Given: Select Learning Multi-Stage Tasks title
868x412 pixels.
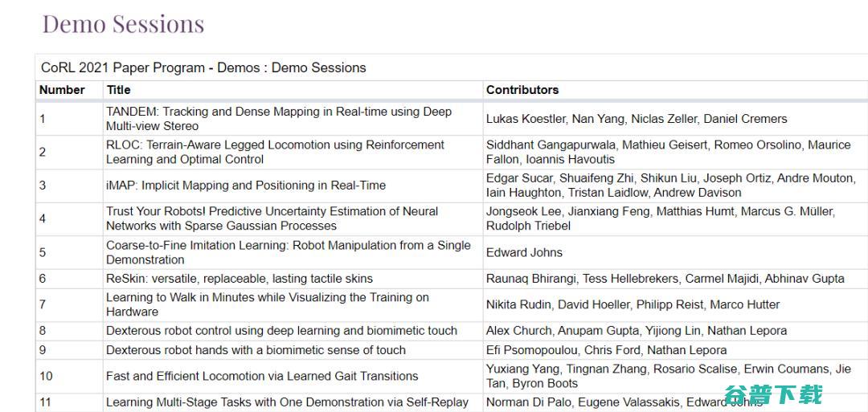Looking at the screenshot, I should point(287,402).
